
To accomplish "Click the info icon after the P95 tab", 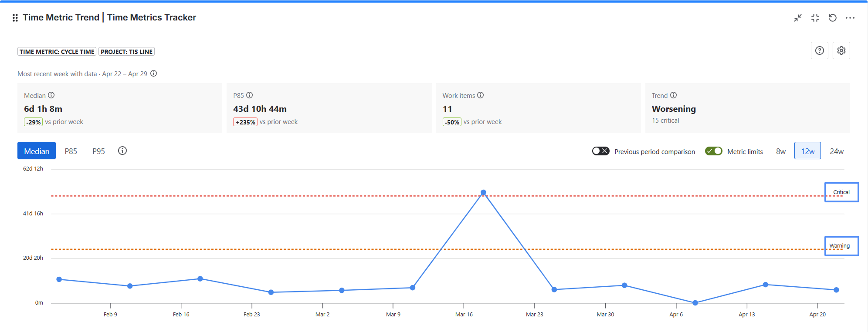I will click(122, 151).
